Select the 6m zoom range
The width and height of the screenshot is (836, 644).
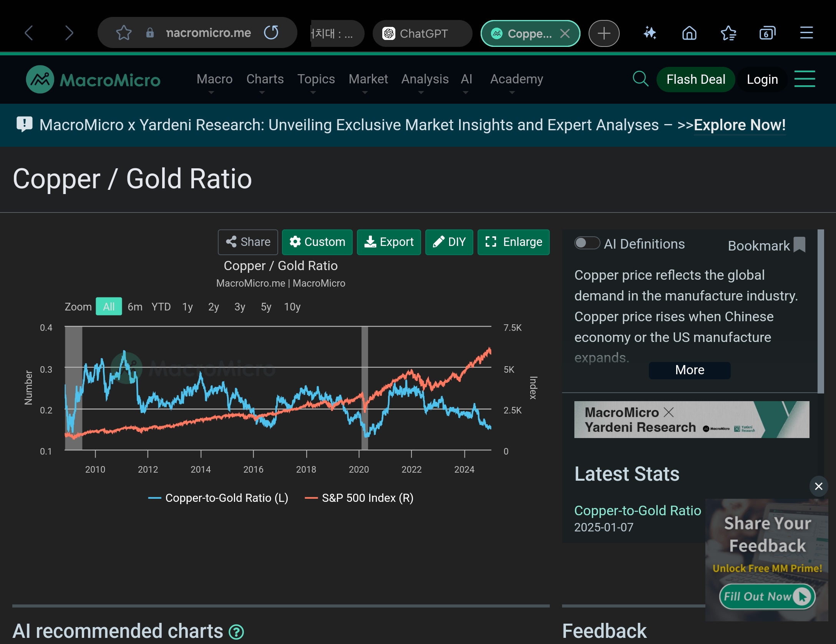tap(135, 307)
